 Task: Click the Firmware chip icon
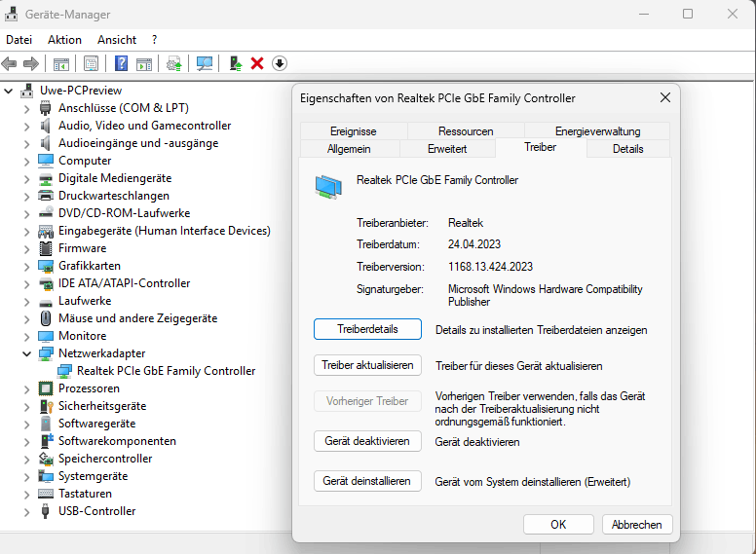click(x=46, y=248)
